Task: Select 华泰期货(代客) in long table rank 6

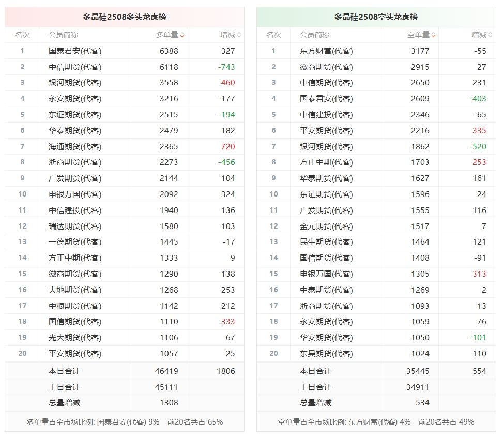Action: [75, 131]
